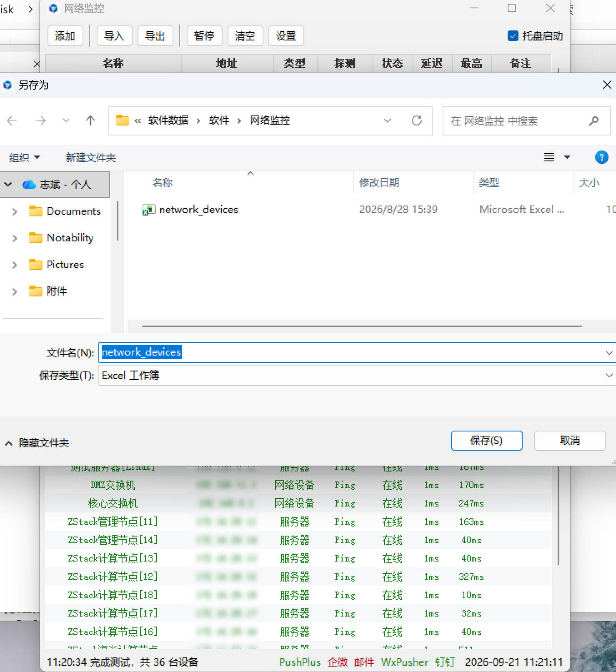
Task: Close the 另存为 dialog
Action: pyautogui.click(x=607, y=85)
